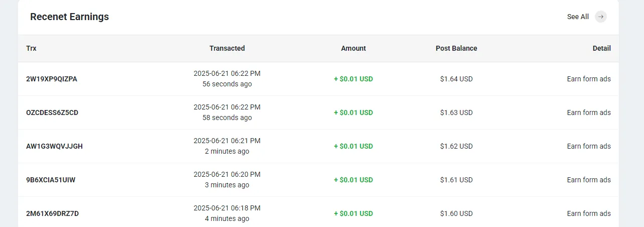Select transaction ID AW1G3WQVJJGH

(x=54, y=146)
